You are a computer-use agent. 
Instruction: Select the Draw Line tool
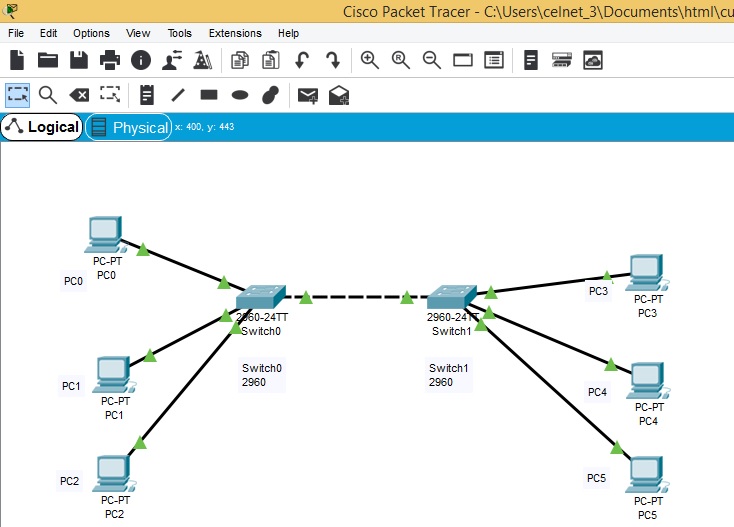[178, 95]
